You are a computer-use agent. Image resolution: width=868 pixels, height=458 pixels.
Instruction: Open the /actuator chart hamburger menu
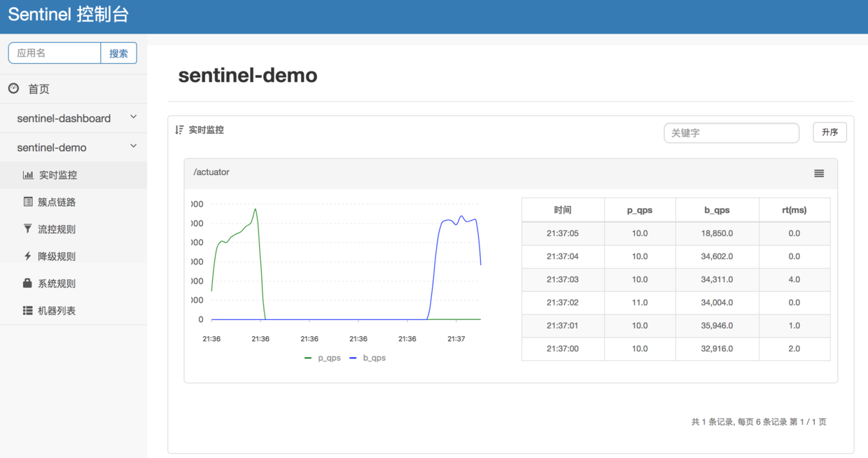pos(819,173)
